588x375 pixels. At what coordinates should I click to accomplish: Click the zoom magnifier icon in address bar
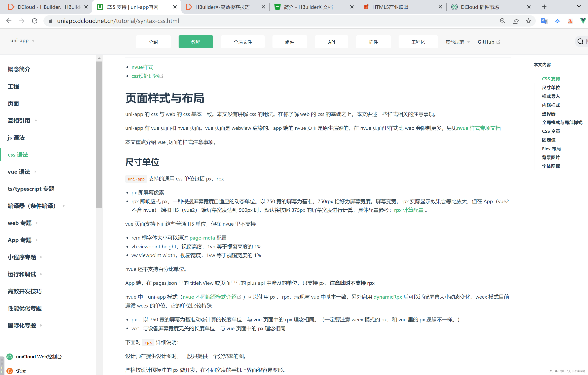tap(503, 21)
